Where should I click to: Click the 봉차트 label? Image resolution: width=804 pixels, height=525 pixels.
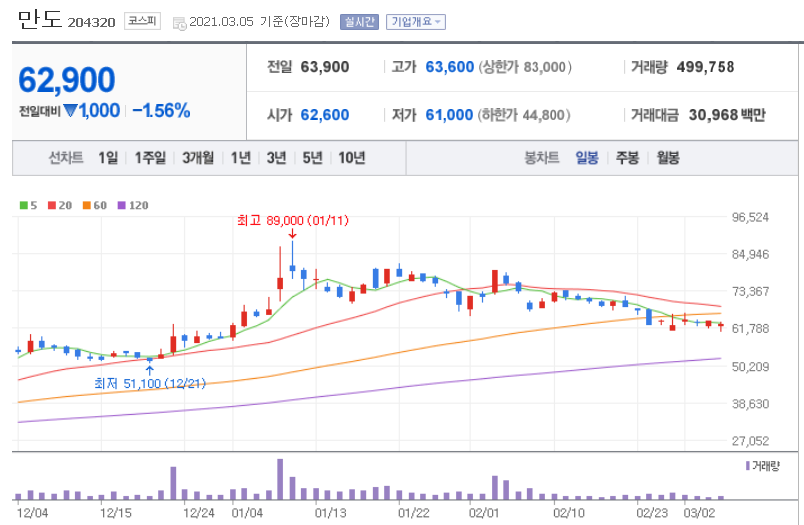pos(541,158)
